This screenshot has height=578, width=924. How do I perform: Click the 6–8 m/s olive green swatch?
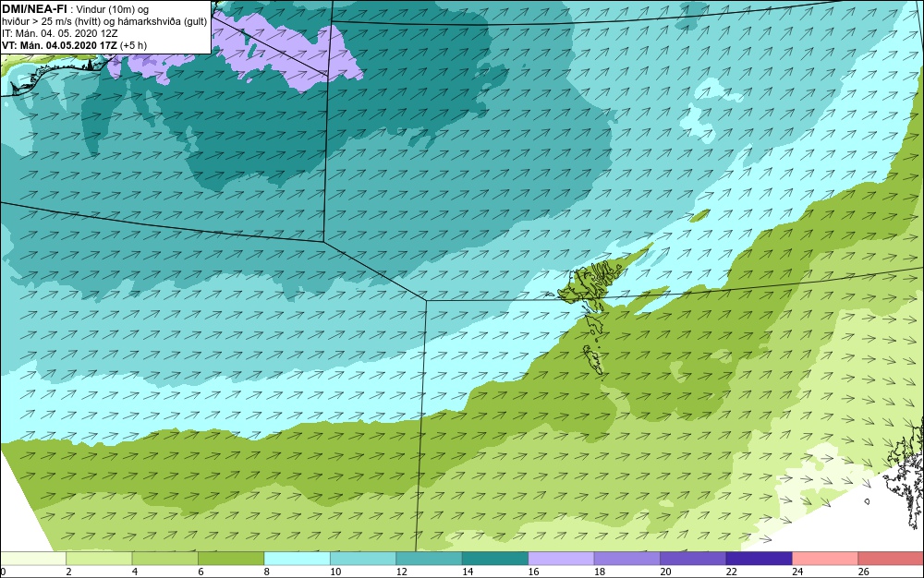point(231,559)
